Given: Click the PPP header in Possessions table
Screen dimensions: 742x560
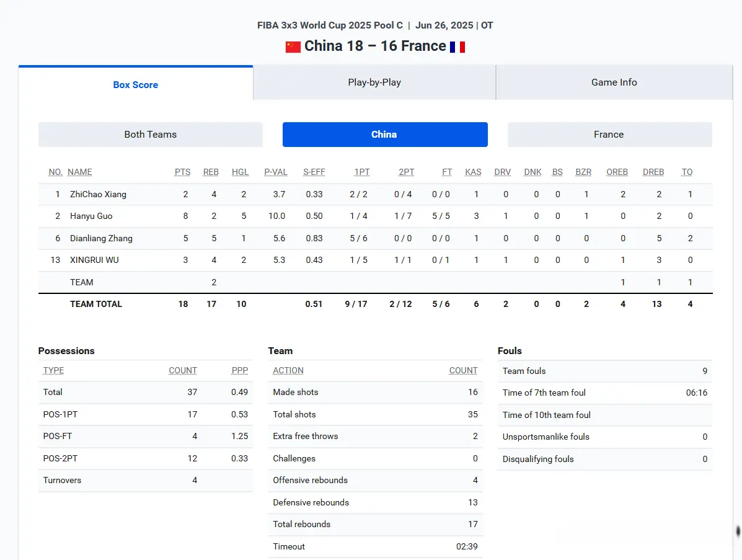Looking at the screenshot, I should pos(240,371).
